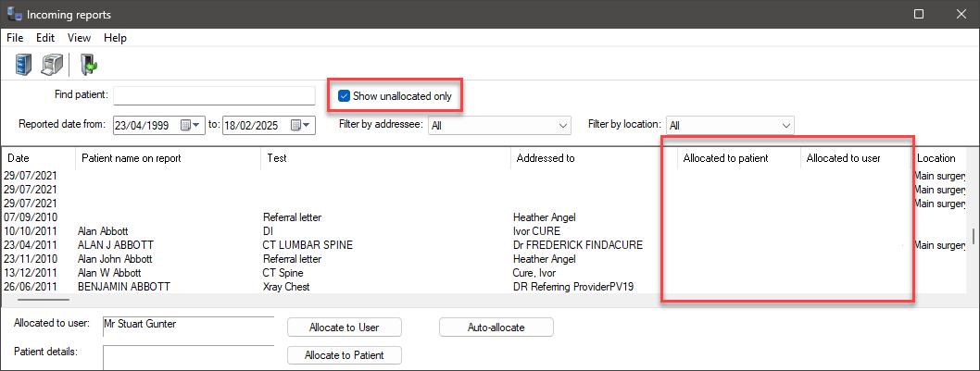Viewport: 980px width, 371px height.
Task: Open the Help menu
Action: coord(115,38)
